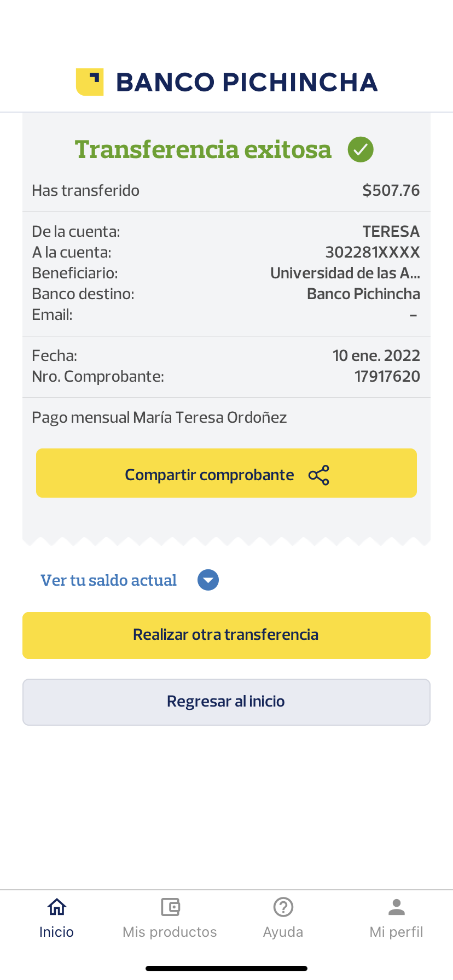Tap the Ayuda question mark icon
Image resolution: width=453 pixels, height=980 pixels.
click(283, 907)
